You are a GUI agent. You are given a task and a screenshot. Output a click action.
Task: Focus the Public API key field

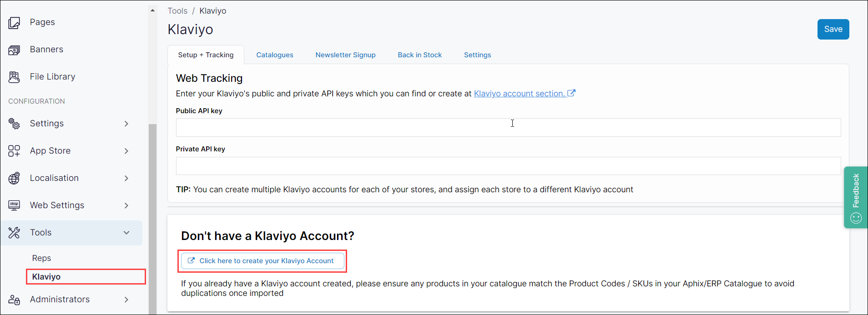tap(508, 128)
